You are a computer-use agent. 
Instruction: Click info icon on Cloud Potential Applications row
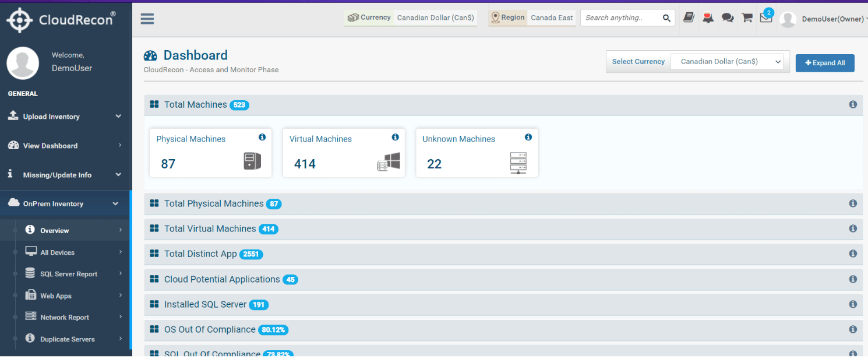point(853,279)
